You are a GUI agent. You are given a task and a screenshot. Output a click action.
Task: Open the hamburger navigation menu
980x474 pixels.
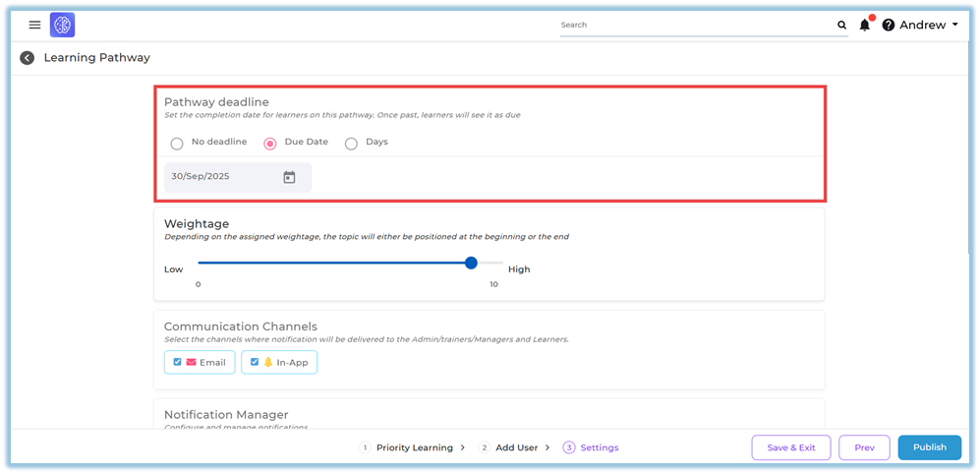click(x=35, y=25)
